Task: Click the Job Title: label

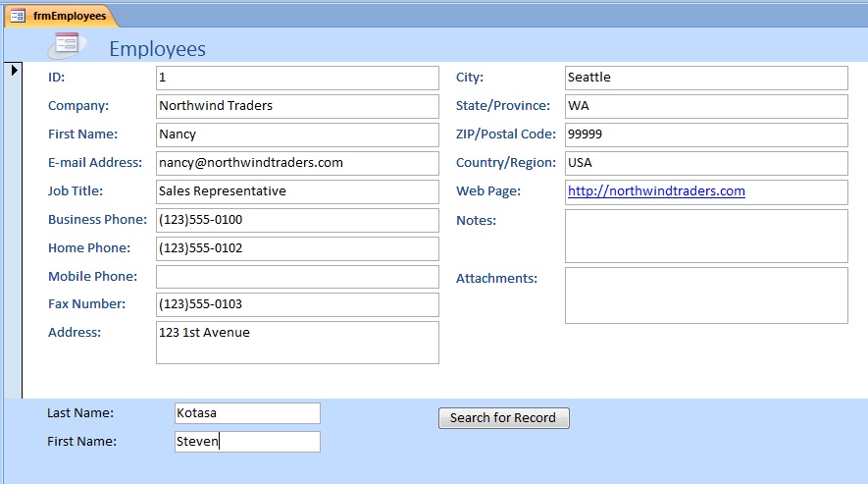Action: tap(76, 190)
